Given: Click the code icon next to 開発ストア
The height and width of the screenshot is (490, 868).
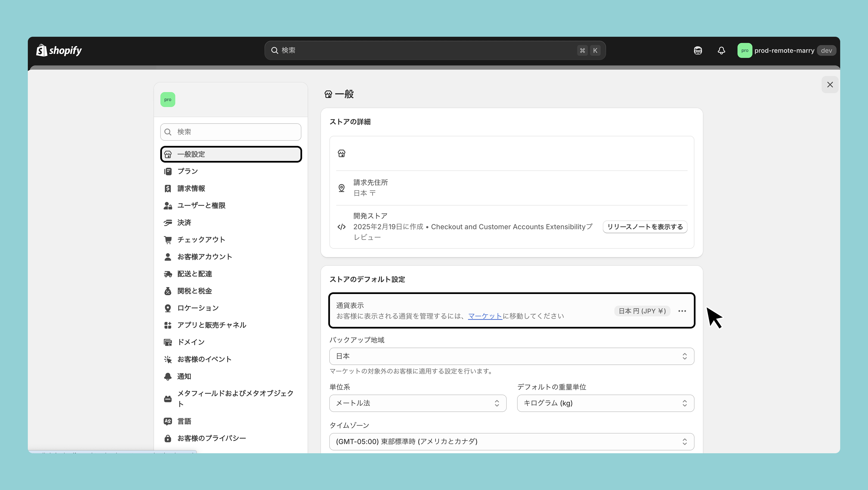Looking at the screenshot, I should 341,227.
